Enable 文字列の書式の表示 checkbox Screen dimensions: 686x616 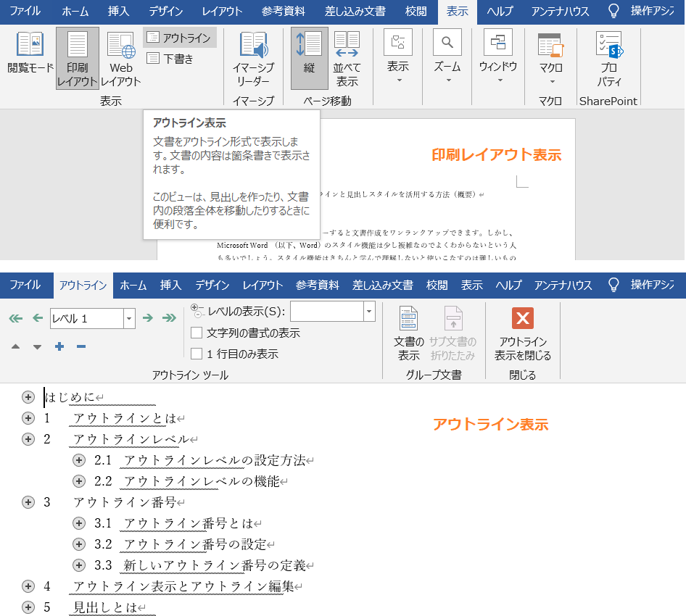coord(197,333)
